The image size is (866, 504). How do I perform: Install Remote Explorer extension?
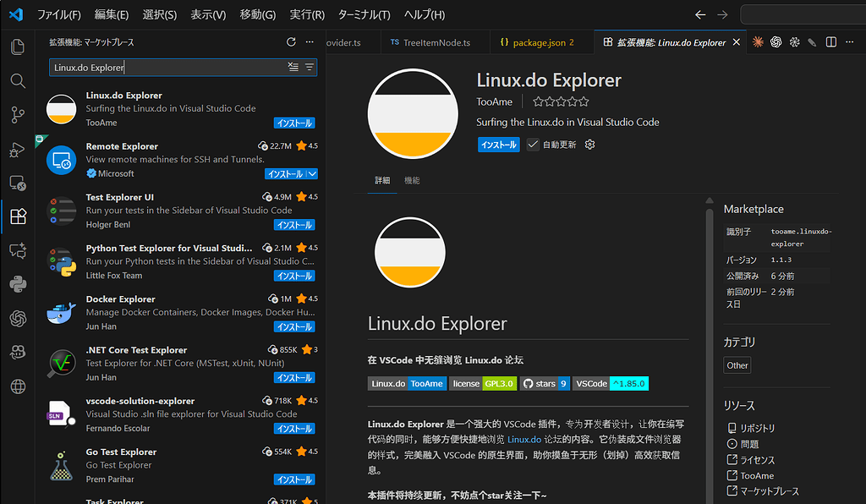(x=285, y=174)
